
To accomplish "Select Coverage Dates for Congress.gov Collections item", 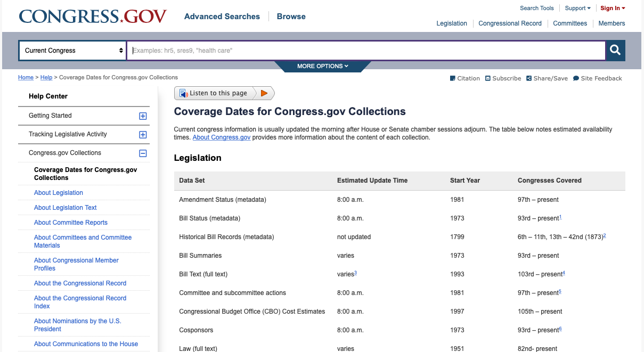I will [x=85, y=174].
